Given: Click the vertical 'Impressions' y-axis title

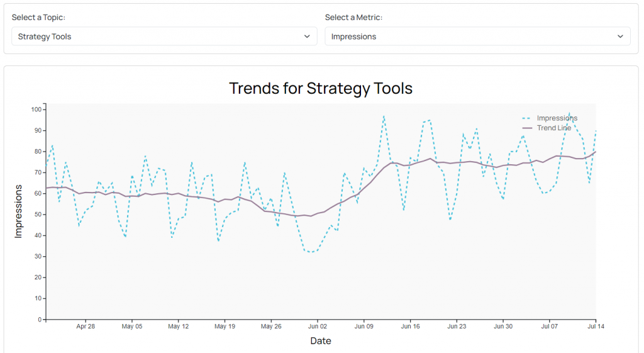Looking at the screenshot, I should point(18,211).
